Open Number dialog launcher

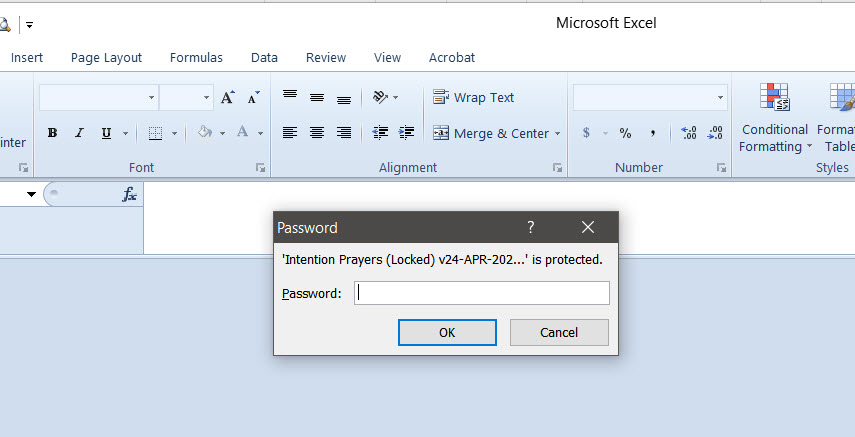721,168
